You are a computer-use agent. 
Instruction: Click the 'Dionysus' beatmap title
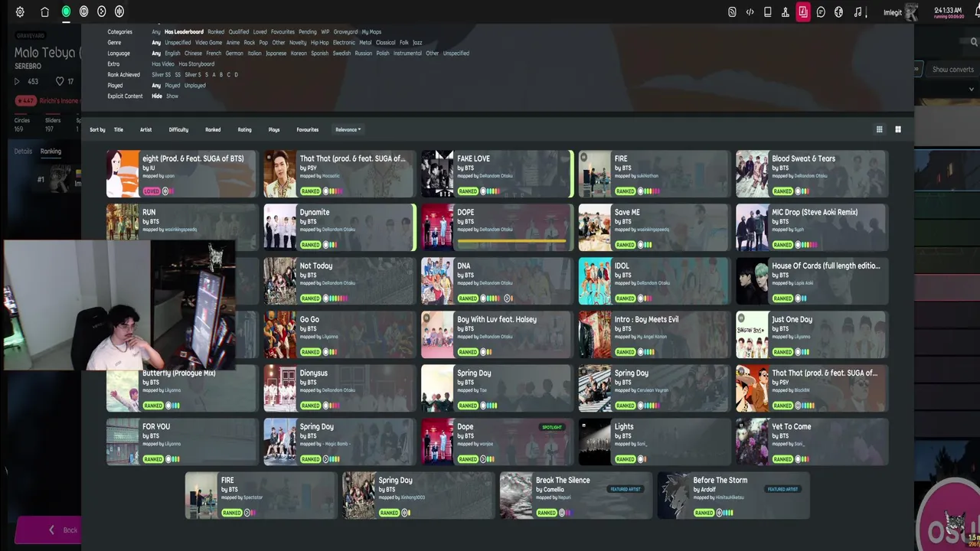[313, 373]
